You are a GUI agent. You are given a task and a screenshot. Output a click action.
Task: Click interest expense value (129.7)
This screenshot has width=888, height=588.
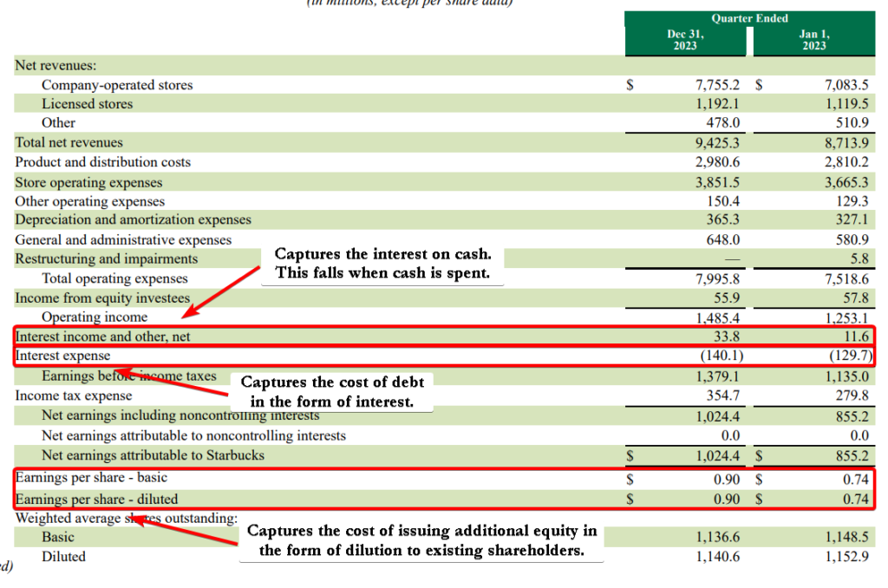852,356
